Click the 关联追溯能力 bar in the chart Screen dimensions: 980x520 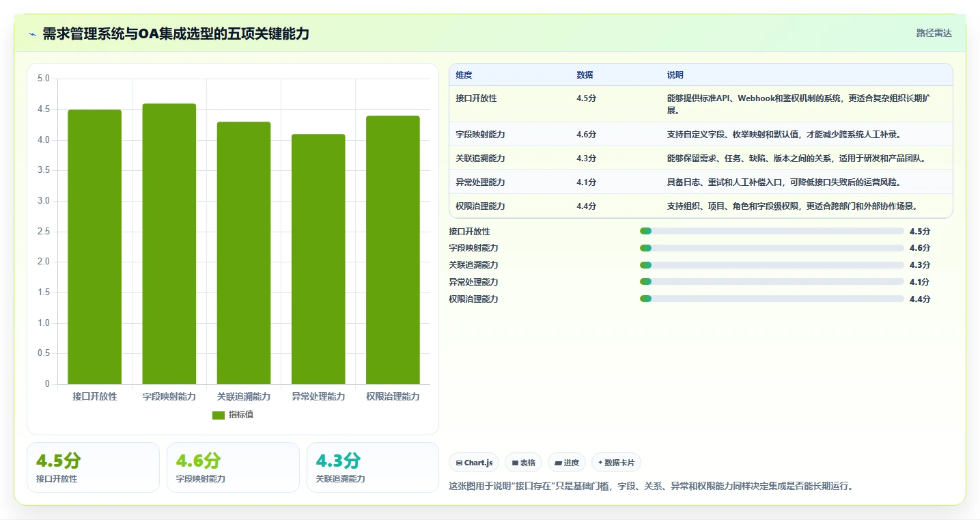tap(244, 253)
